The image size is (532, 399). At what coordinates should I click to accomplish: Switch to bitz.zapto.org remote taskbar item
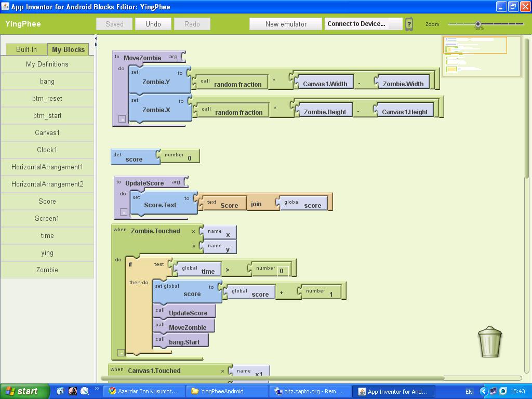click(310, 391)
